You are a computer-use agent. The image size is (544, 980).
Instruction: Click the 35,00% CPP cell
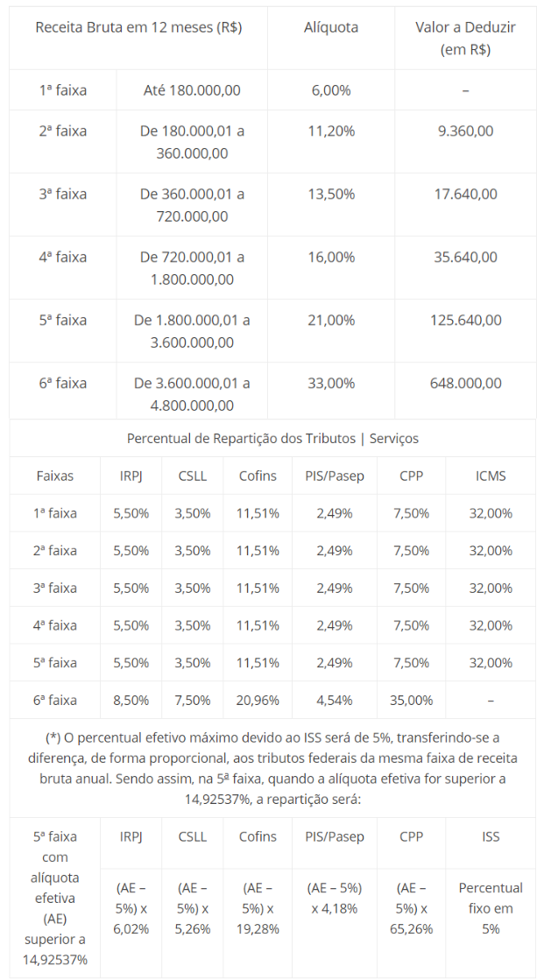(x=411, y=701)
